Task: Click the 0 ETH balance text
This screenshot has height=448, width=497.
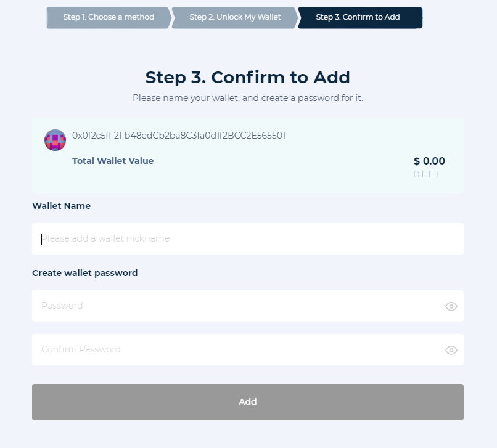Action: tap(426, 174)
